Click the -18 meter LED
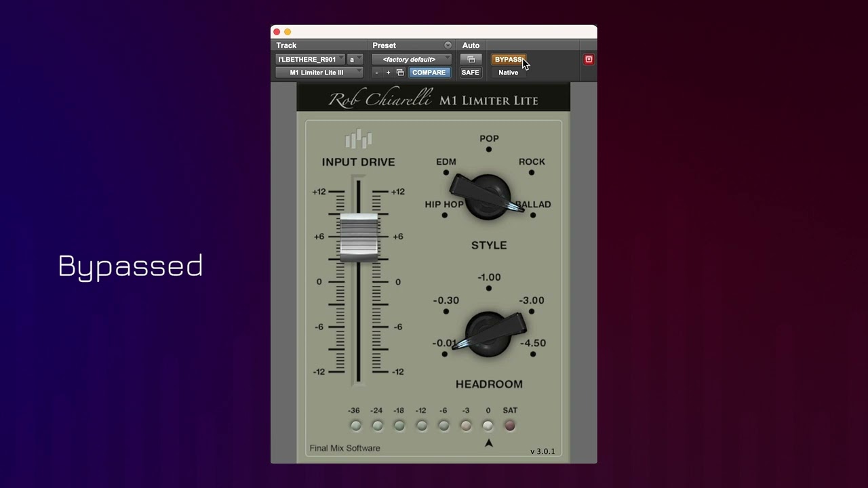Image resolution: width=868 pixels, height=488 pixels. 399,426
